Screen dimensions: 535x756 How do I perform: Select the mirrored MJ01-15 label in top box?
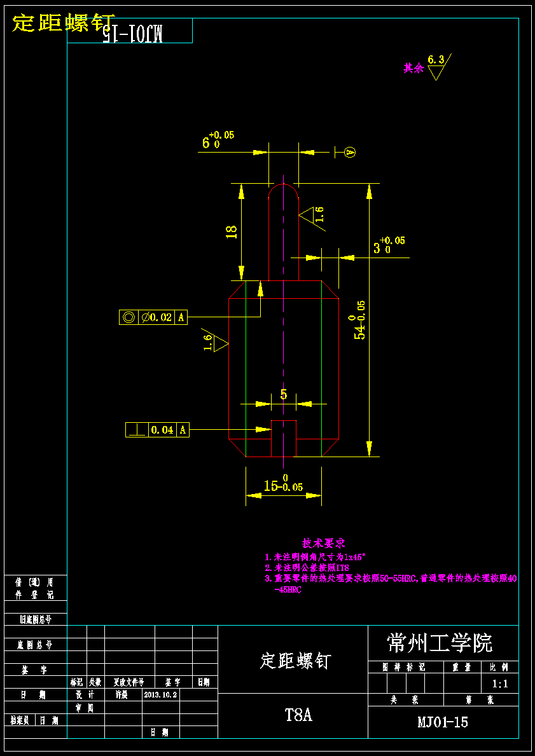(x=133, y=35)
